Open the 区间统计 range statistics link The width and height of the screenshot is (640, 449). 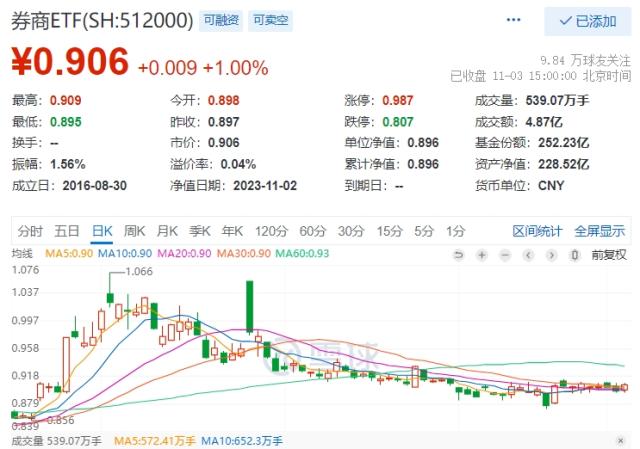point(537,231)
